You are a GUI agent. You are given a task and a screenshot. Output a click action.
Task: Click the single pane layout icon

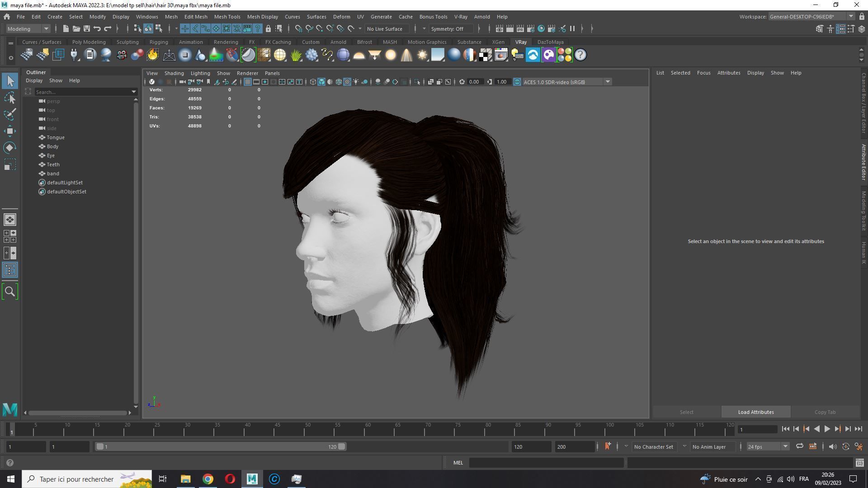point(10,220)
